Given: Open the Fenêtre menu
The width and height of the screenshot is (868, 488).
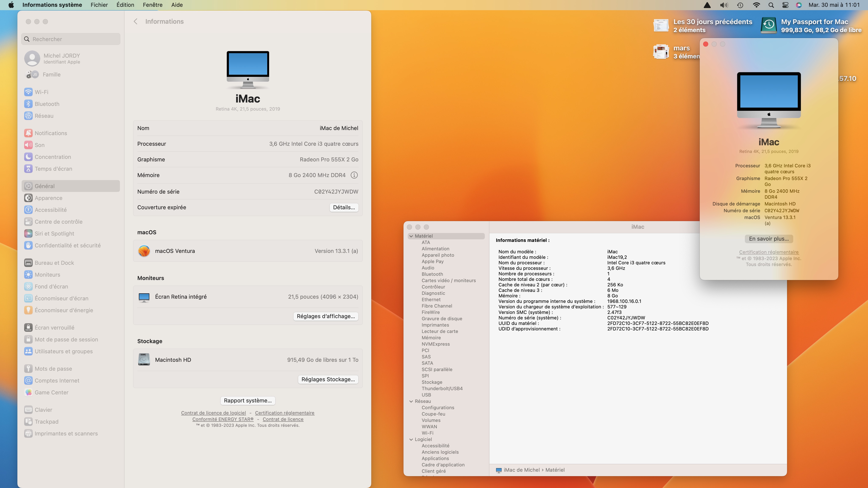Looking at the screenshot, I should [152, 5].
